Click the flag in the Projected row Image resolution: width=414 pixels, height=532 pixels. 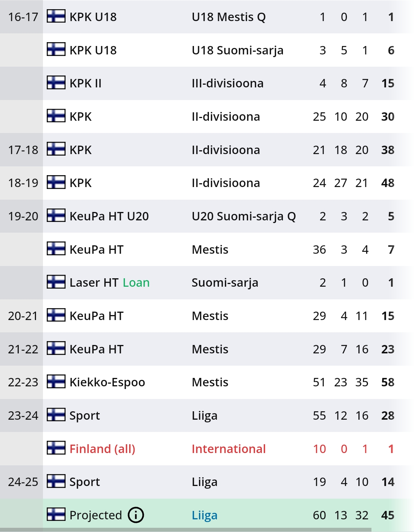56,515
